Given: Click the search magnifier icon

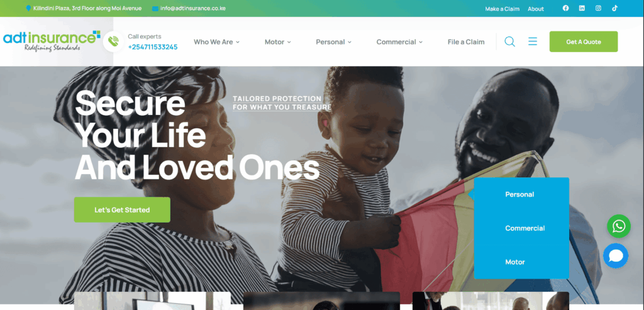Looking at the screenshot, I should point(509,42).
